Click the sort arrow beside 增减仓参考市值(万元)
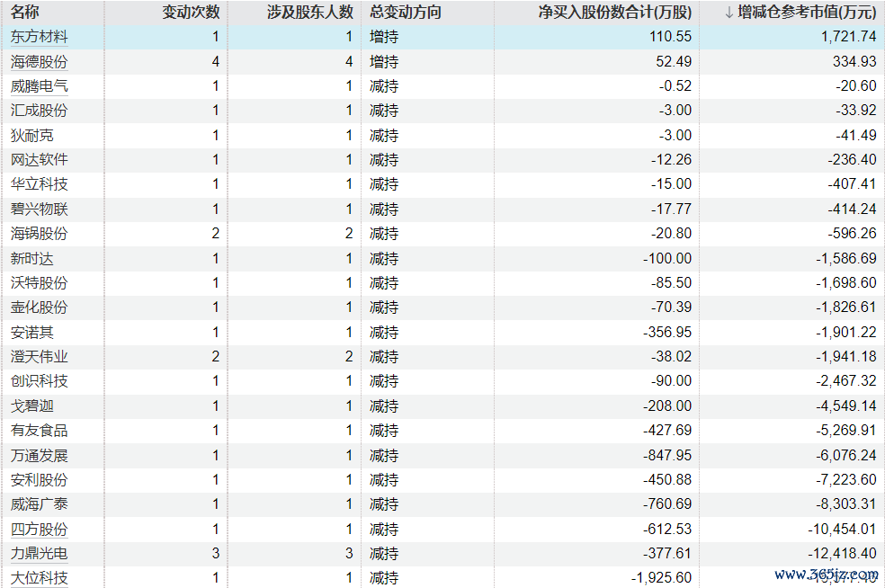 [729, 13]
